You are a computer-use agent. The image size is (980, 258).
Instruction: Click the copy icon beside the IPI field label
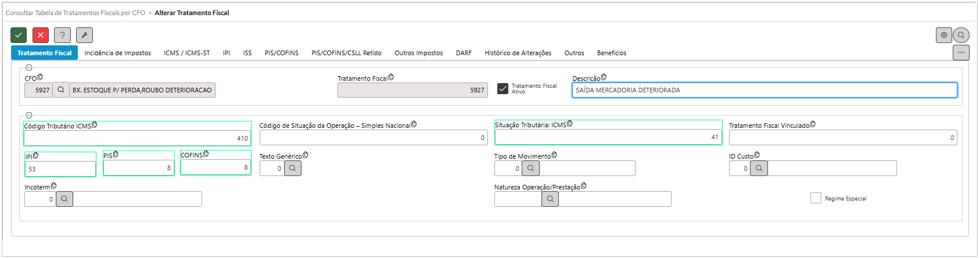coord(36,156)
